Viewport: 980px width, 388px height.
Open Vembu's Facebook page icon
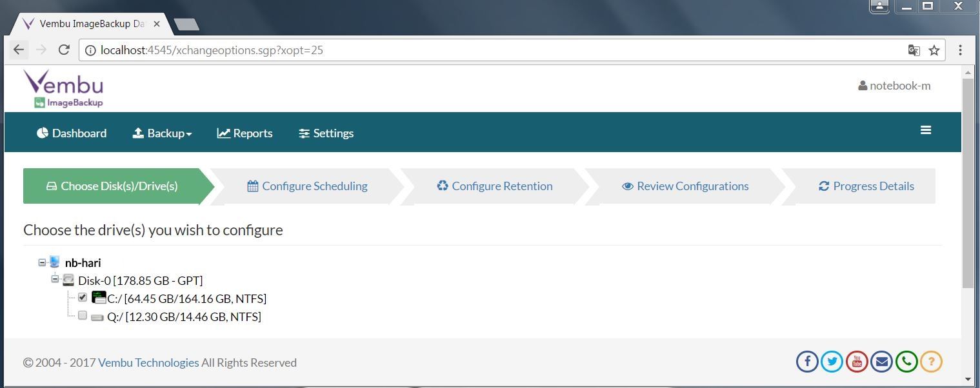click(807, 362)
